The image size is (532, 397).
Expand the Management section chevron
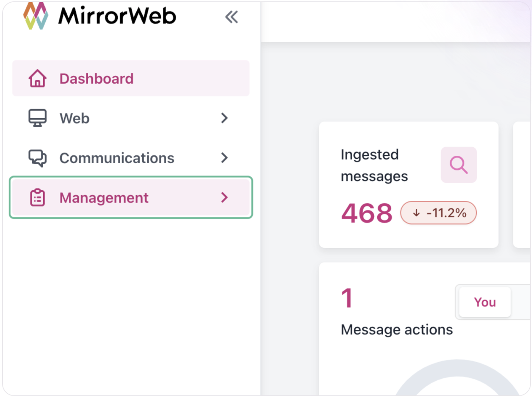tap(224, 197)
